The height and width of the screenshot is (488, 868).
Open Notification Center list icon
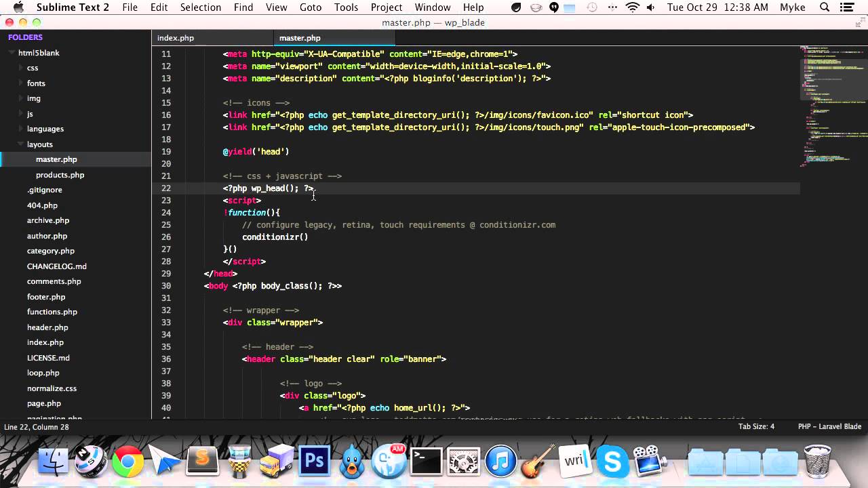(848, 7)
